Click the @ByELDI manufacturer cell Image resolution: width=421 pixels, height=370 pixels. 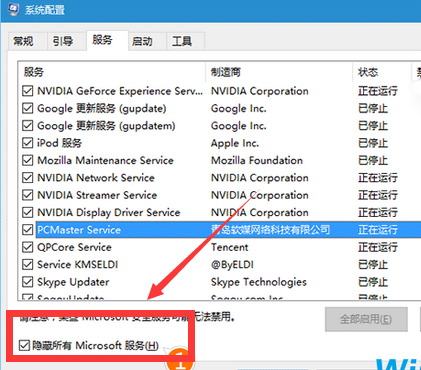point(232,265)
